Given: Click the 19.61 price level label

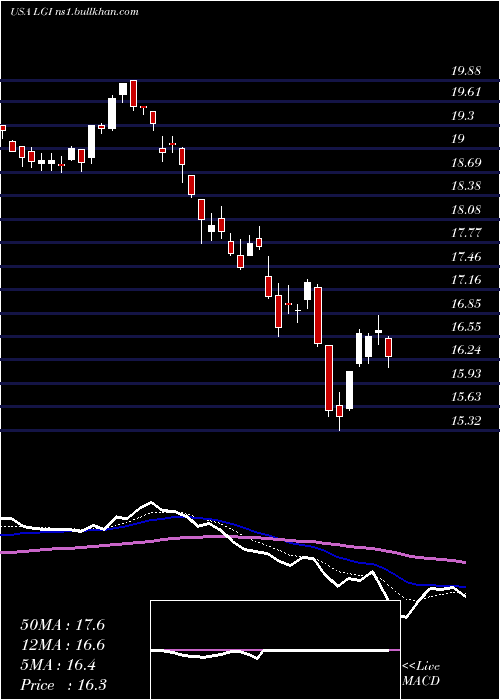Looking at the screenshot, I should click(466, 92).
